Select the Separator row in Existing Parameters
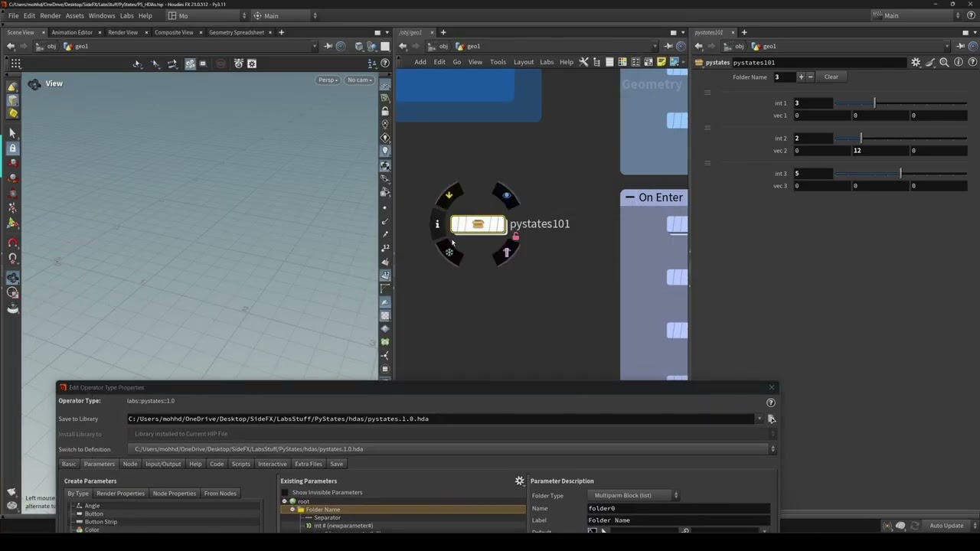Screen dimensions: 980x551 pyautogui.click(x=327, y=518)
